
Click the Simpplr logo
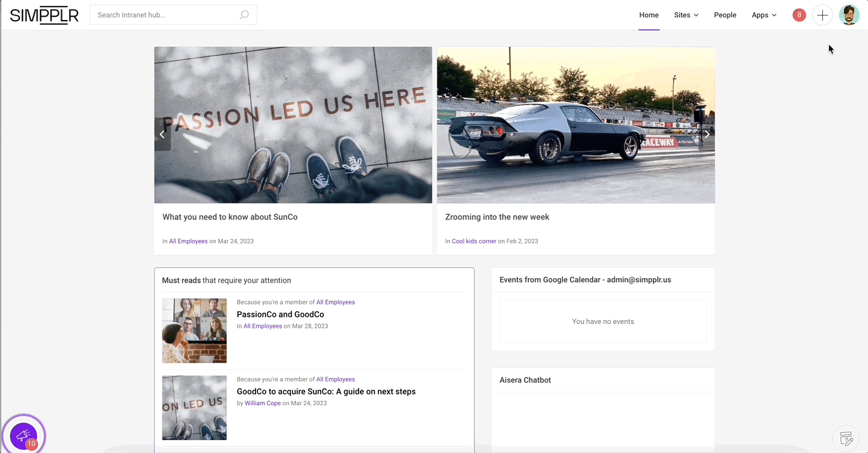pyautogui.click(x=44, y=15)
